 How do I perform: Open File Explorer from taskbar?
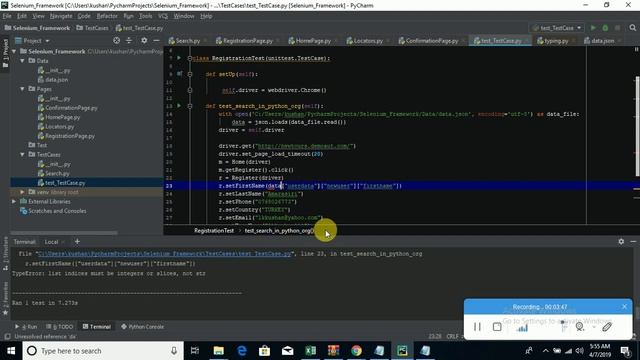[219, 351]
